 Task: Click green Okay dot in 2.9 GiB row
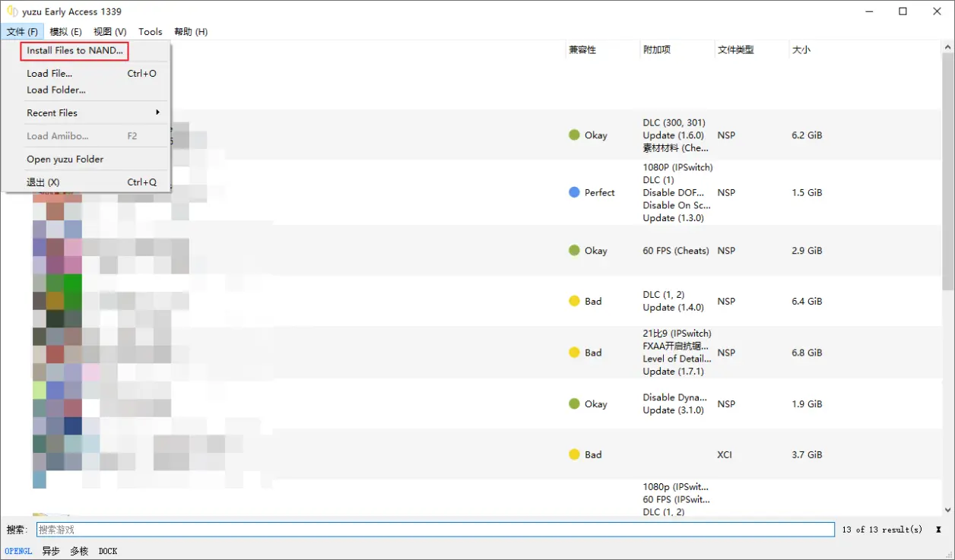click(574, 250)
